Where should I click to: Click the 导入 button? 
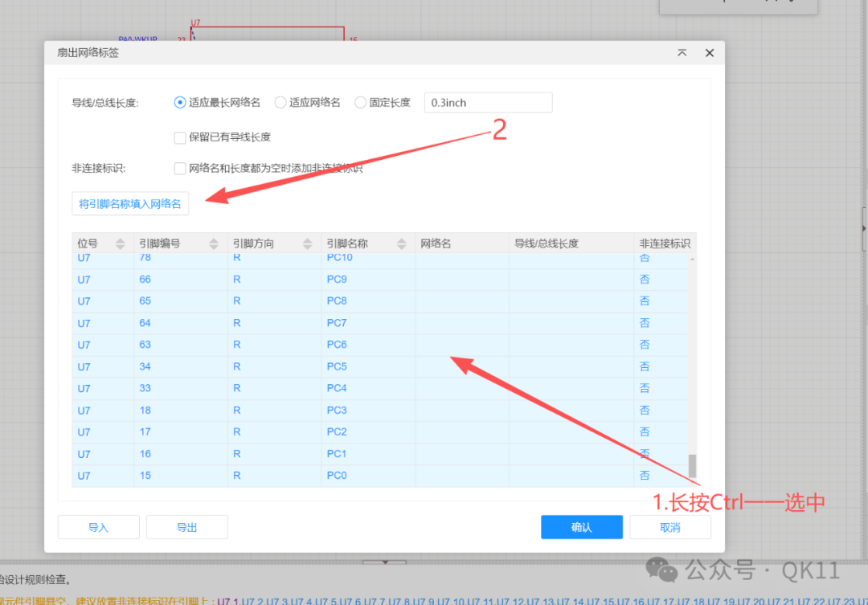tap(99, 528)
